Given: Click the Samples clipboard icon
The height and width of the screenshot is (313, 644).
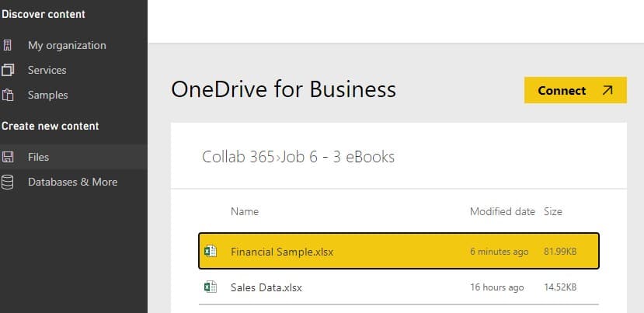Looking at the screenshot, I should click(x=8, y=96).
